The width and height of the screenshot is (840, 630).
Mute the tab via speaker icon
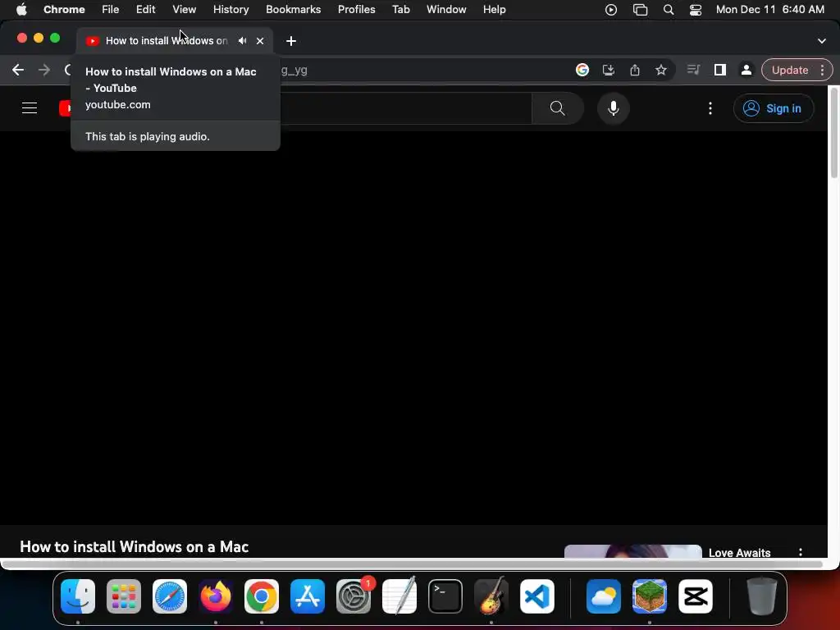(243, 41)
